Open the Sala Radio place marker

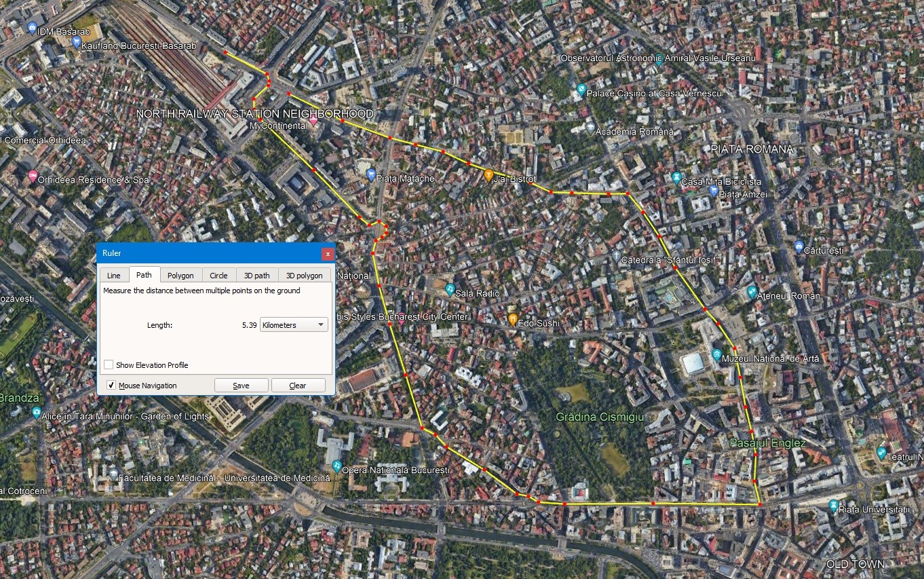pos(450,290)
